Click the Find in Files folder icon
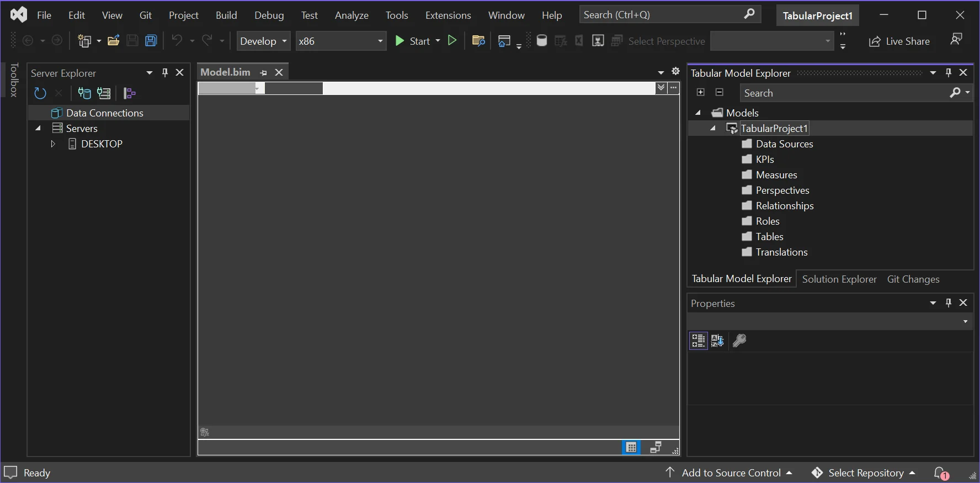Screen dimensions: 980x483 (x=478, y=41)
